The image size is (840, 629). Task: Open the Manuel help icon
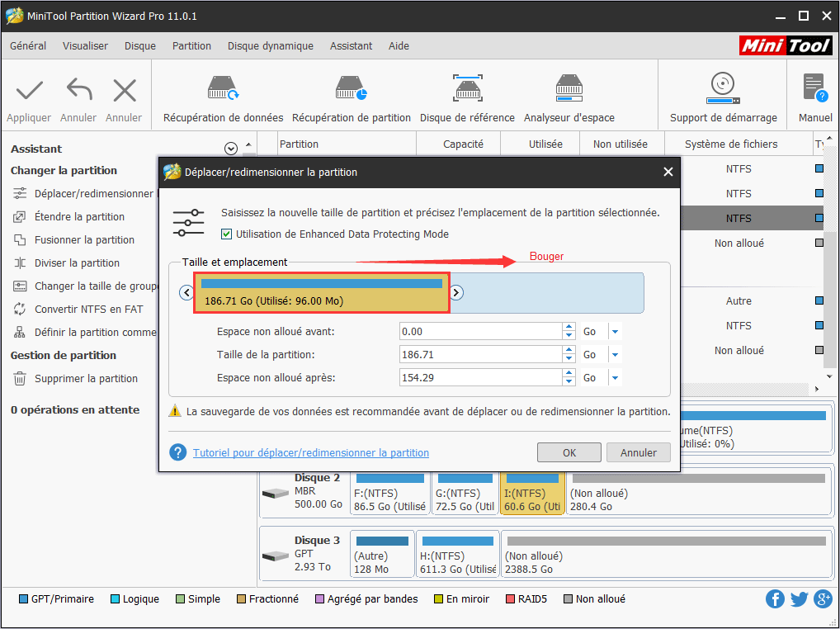click(814, 87)
